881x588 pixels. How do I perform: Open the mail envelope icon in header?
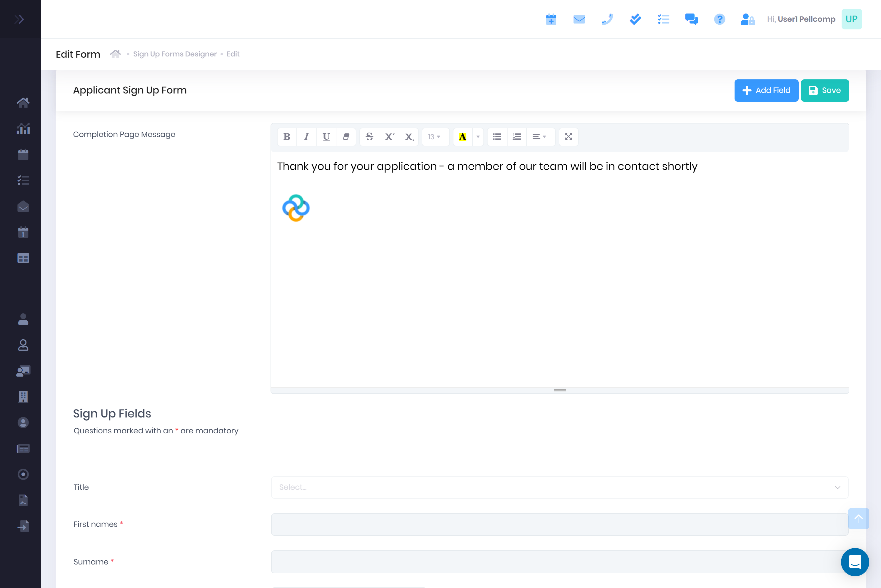coord(579,19)
